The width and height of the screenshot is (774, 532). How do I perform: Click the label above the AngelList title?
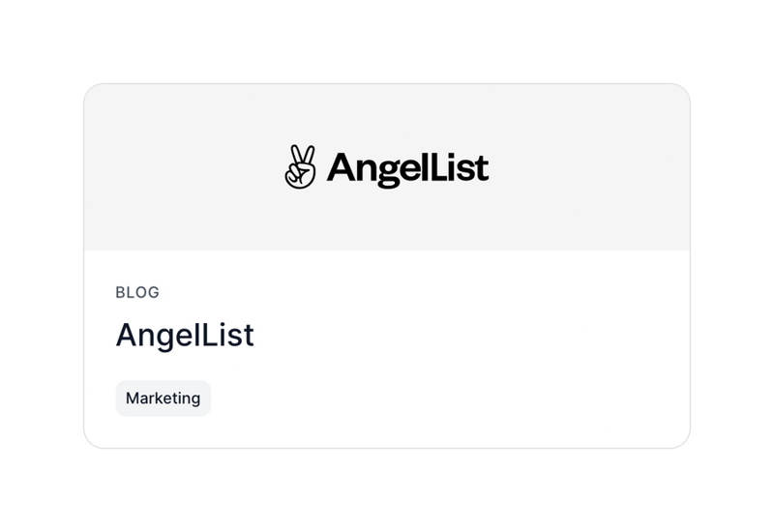click(137, 292)
